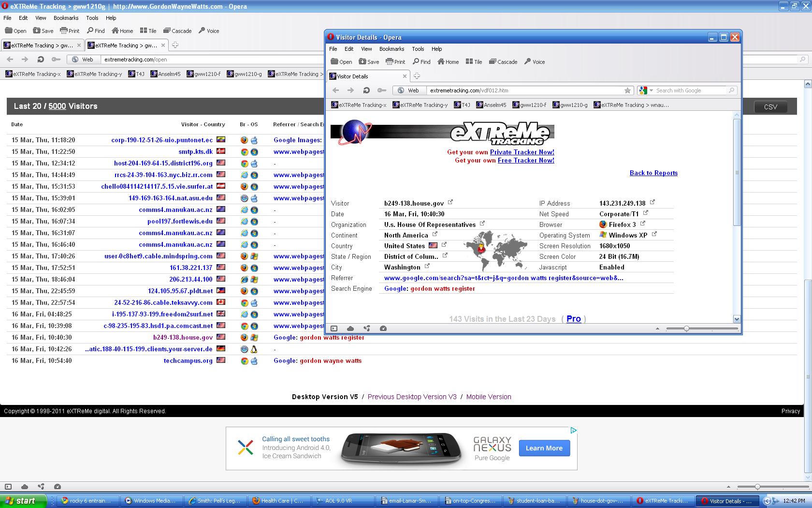
Task: Click Pro link beside visit count
Action: coord(574,319)
